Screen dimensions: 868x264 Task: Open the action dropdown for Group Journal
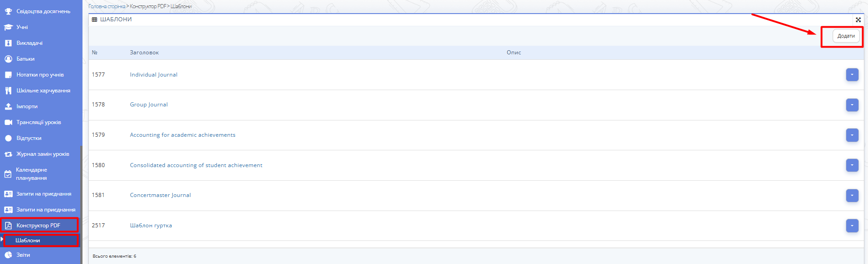[x=852, y=105]
